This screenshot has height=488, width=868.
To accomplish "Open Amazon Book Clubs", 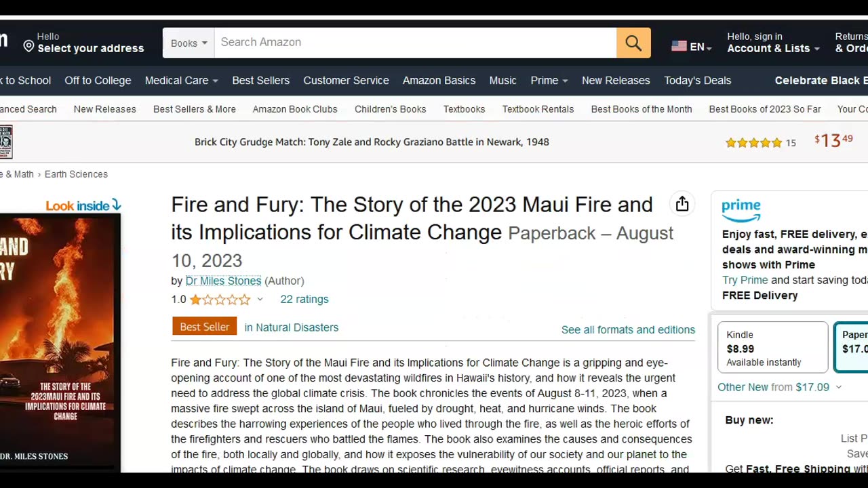I will 295,109.
